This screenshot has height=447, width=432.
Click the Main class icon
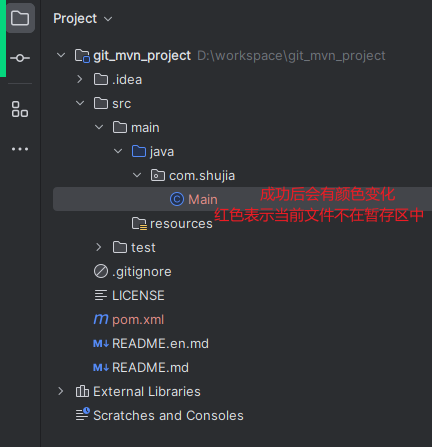click(x=177, y=199)
